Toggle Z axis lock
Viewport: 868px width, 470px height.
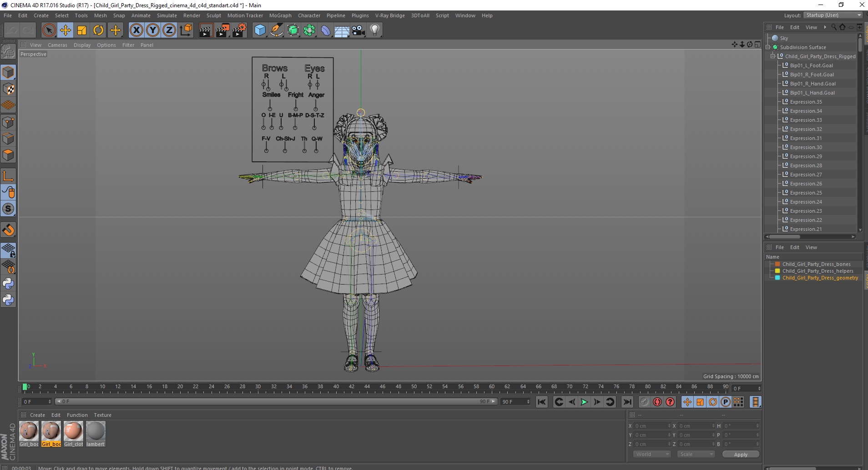[x=169, y=30]
